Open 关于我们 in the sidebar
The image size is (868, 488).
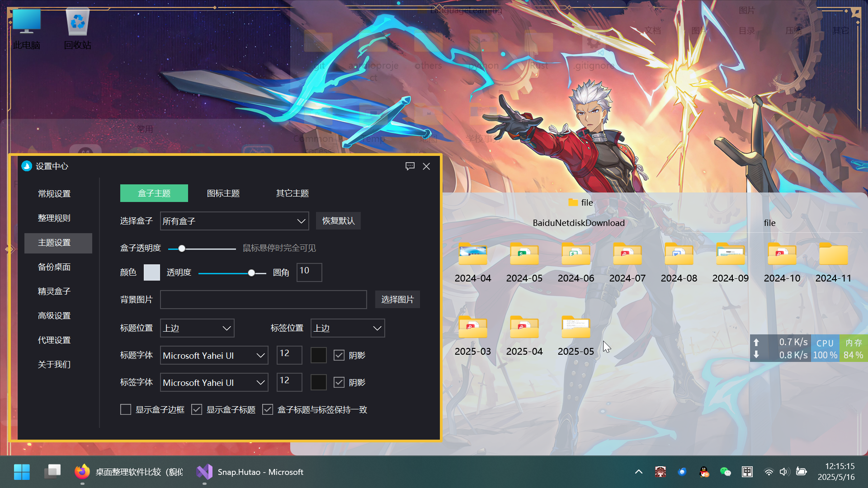(54, 365)
